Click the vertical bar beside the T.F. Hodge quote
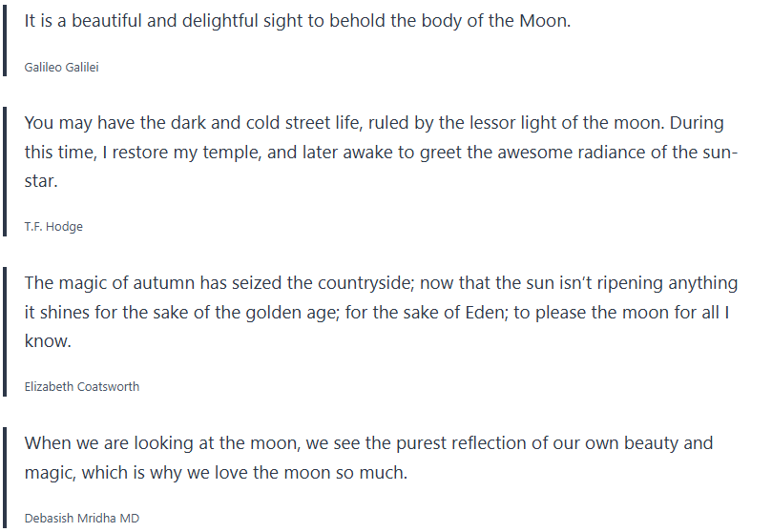This screenshot has width=772, height=532. (x=5, y=172)
